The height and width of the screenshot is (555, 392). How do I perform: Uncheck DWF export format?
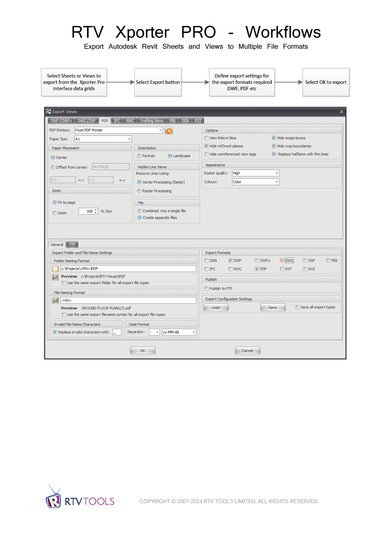coord(230,261)
